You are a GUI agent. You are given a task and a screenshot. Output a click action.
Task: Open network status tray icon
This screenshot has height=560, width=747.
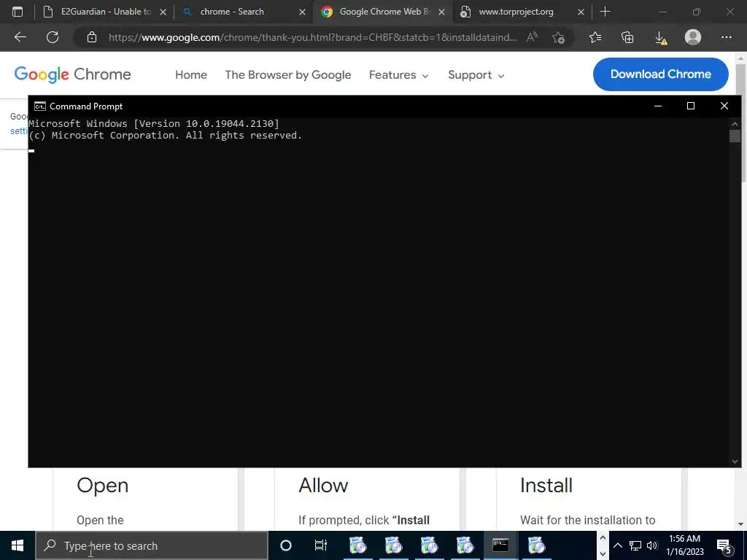635,545
